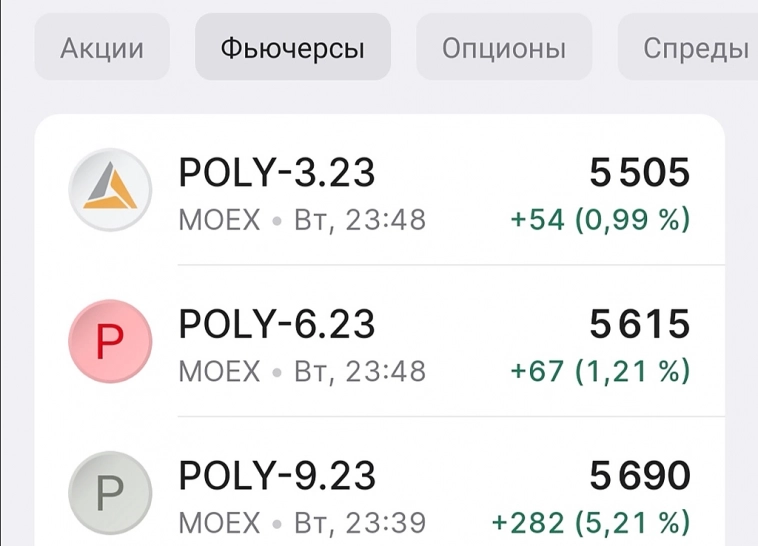Open the Опционы tab
This screenshot has height=546, width=758.
(x=504, y=48)
